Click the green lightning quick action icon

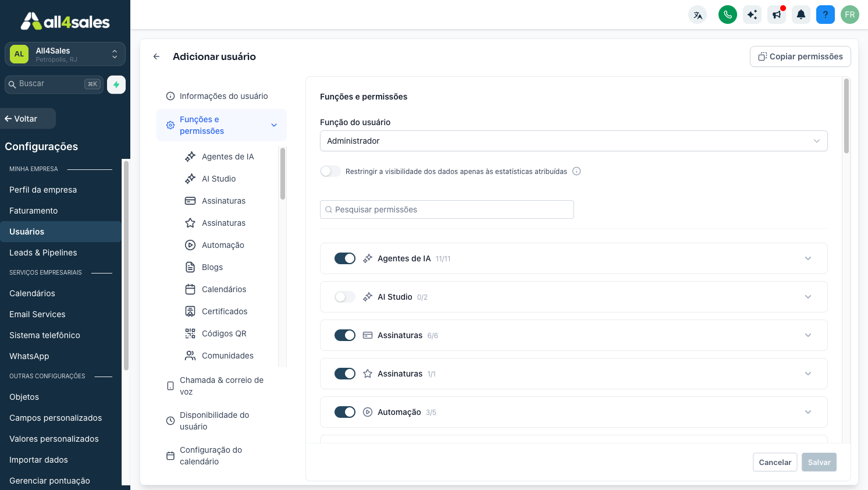tap(116, 84)
